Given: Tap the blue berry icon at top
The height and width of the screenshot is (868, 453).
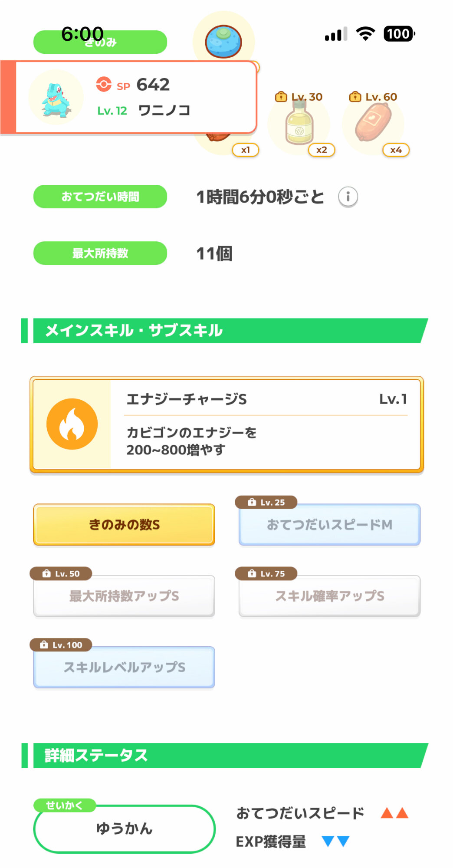Looking at the screenshot, I should 223,42.
